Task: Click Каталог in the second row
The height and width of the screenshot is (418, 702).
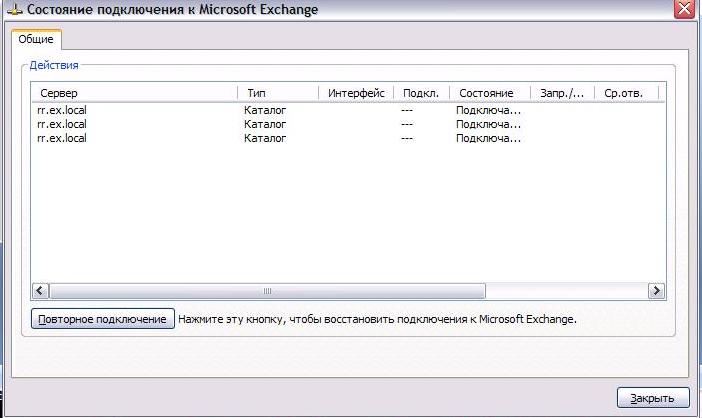Action: point(265,124)
